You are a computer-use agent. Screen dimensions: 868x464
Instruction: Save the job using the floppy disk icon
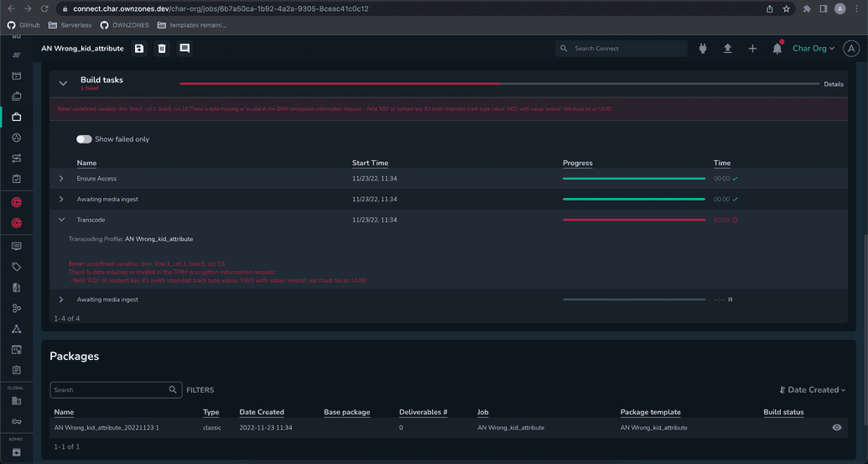coord(139,49)
